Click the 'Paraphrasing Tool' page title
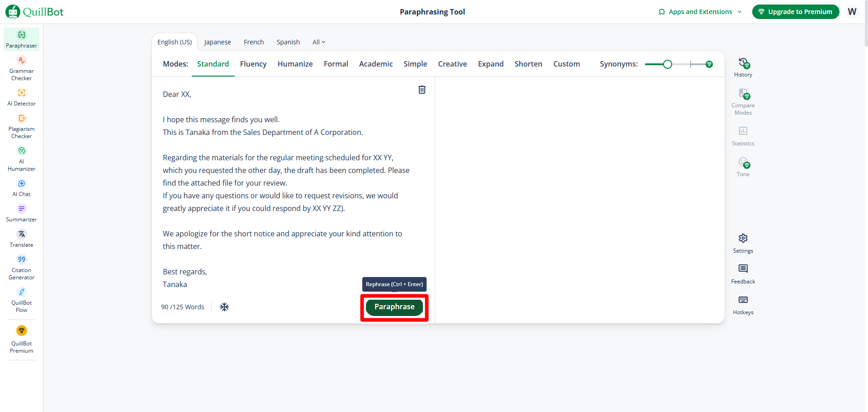This screenshot has height=412, width=868. tap(432, 12)
